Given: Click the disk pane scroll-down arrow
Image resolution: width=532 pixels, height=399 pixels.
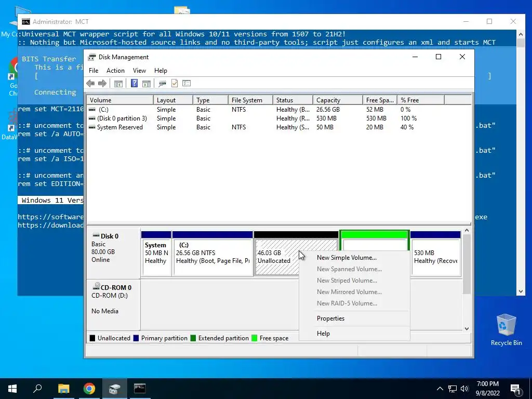Looking at the screenshot, I should 467,328.
